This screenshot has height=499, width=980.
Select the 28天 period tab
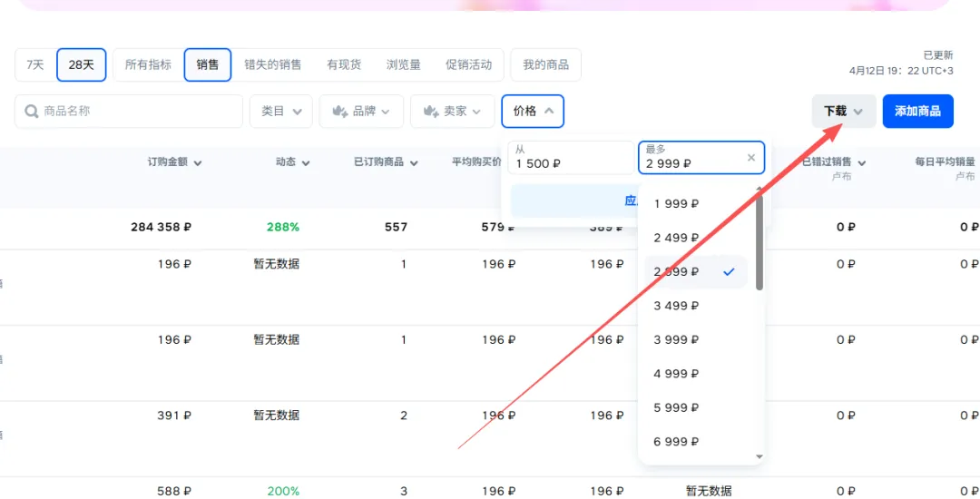coord(82,65)
